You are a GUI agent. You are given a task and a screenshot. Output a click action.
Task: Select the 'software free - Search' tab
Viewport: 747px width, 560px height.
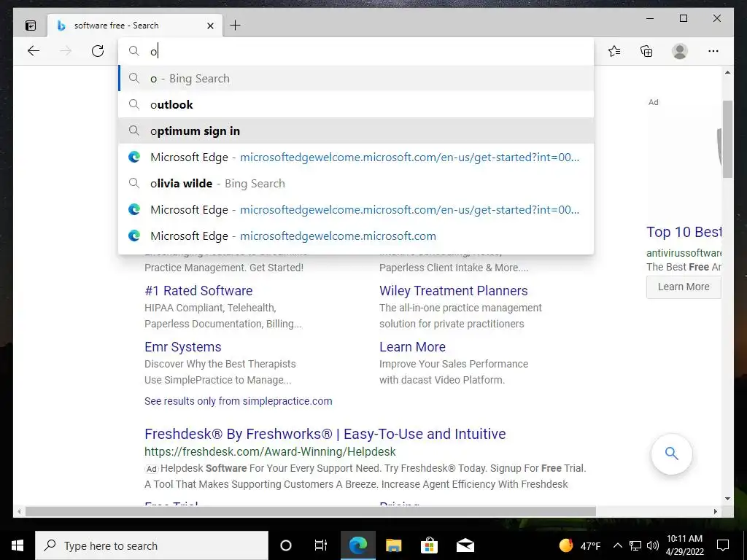(x=135, y=26)
